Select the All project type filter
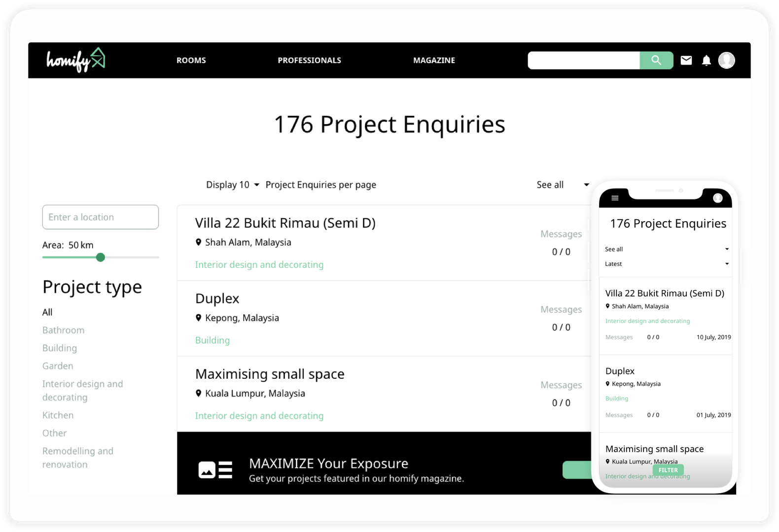Image resolution: width=779 pixels, height=532 pixels. pyautogui.click(x=47, y=312)
